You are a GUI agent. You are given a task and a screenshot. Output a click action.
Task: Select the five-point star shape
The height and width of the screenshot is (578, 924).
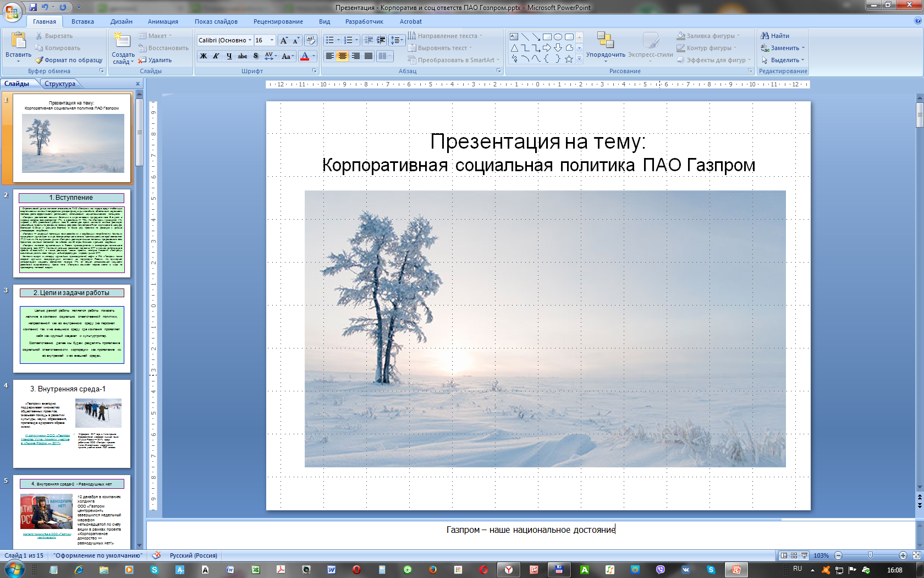569,59
